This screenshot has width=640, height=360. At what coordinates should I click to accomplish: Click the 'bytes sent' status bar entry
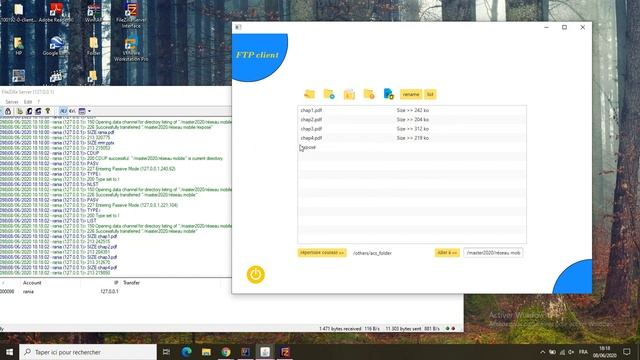click(403, 329)
